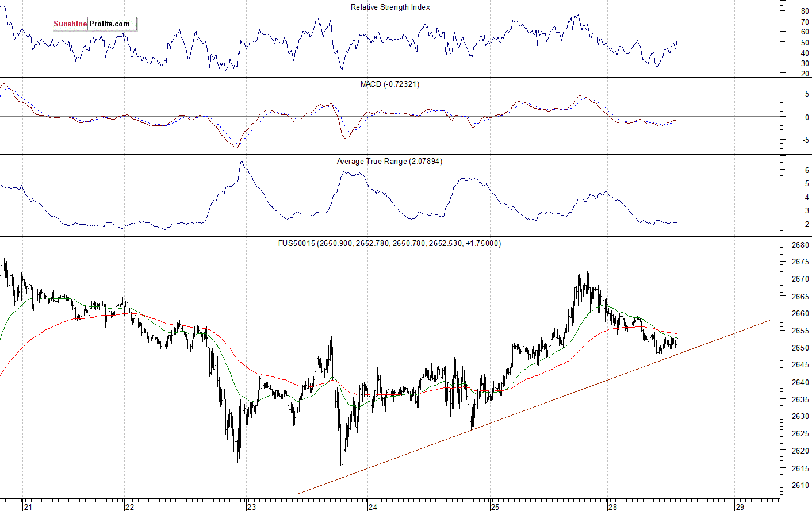Click the RSI 80 axis label
This screenshot has width=812, height=511.
(x=805, y=11)
